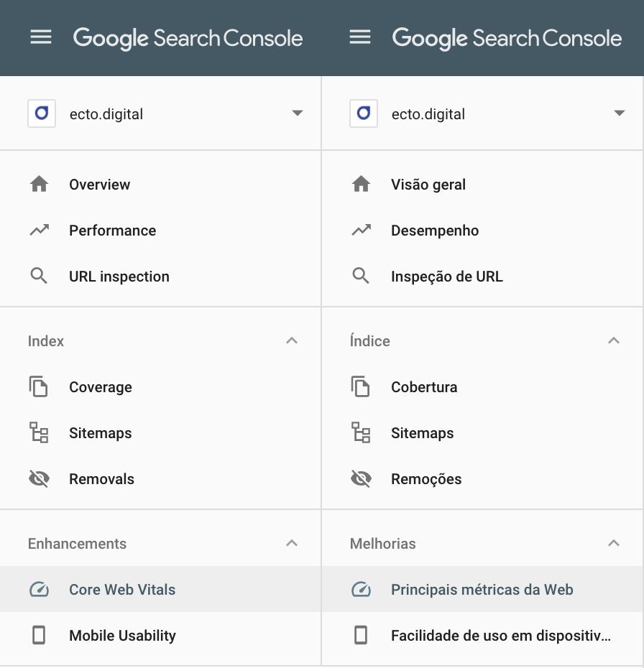
Task: Open the Cobertura report
Action: point(424,387)
